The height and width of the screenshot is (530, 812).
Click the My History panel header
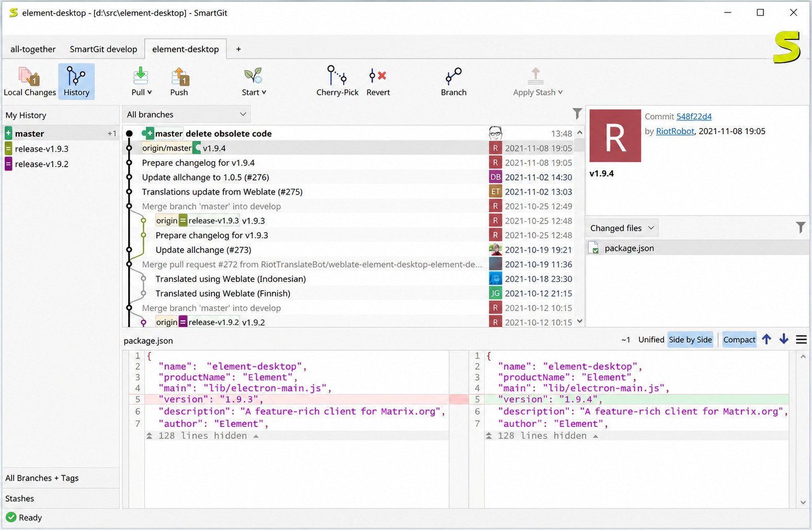point(61,115)
